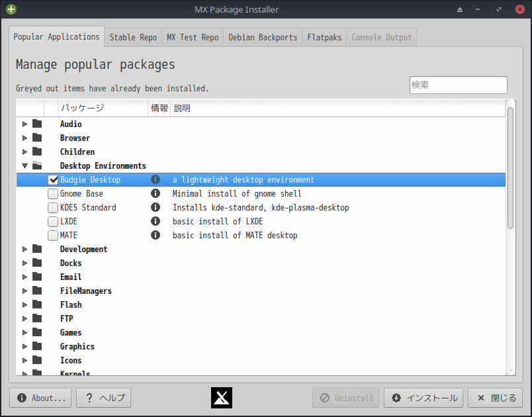Click the FTP folder icon
The width and height of the screenshot is (532, 417).
[37, 318]
